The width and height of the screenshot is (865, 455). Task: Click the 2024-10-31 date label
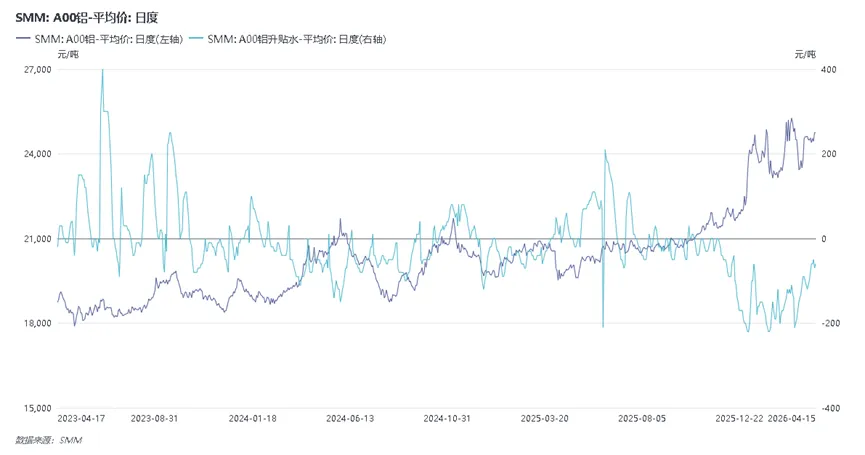(445, 418)
